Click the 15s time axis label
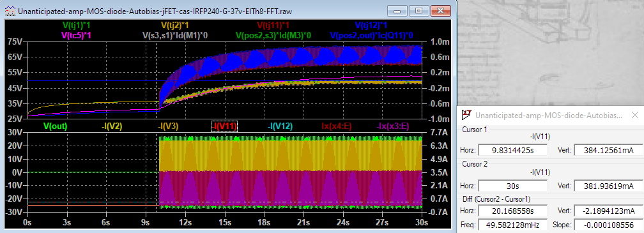 point(225,223)
